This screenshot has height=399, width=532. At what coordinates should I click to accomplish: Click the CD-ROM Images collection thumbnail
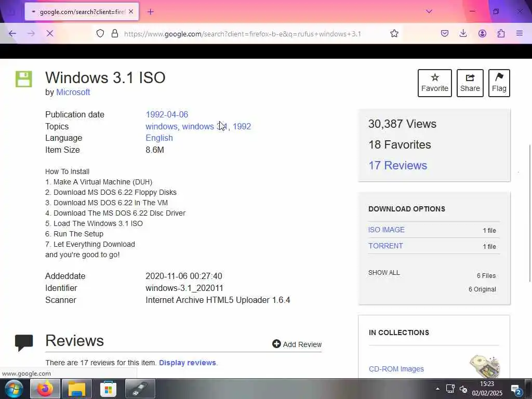(485, 367)
